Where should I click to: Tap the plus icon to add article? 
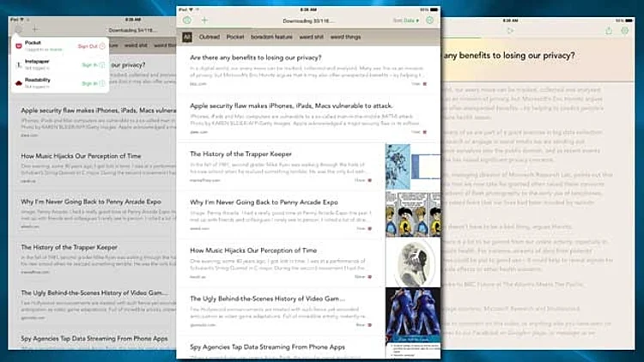tap(204, 20)
